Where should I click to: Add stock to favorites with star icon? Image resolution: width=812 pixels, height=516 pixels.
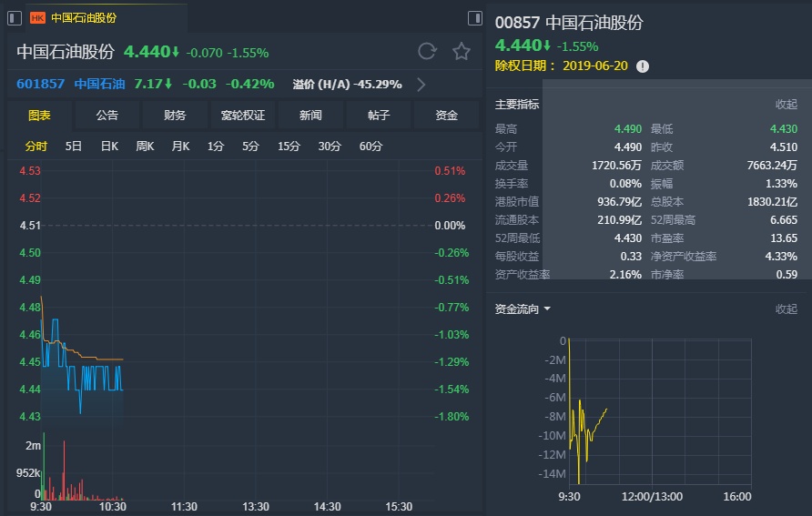click(462, 51)
